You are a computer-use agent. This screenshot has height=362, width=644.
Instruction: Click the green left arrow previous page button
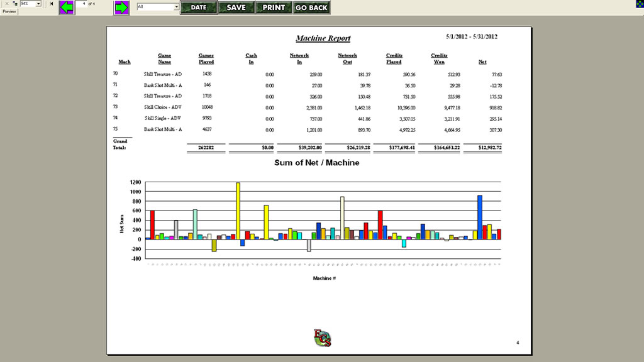click(67, 8)
